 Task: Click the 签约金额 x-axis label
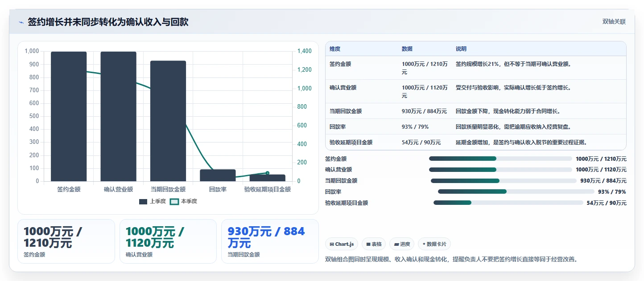[69, 189]
